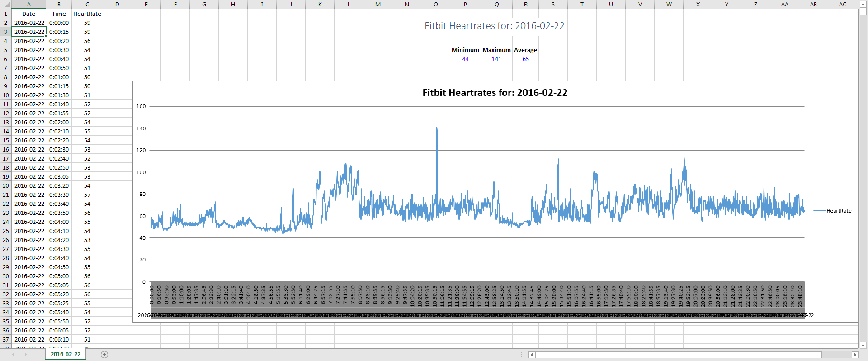868x361 pixels.
Task: Click the Maximum label cell
Action: (496, 50)
